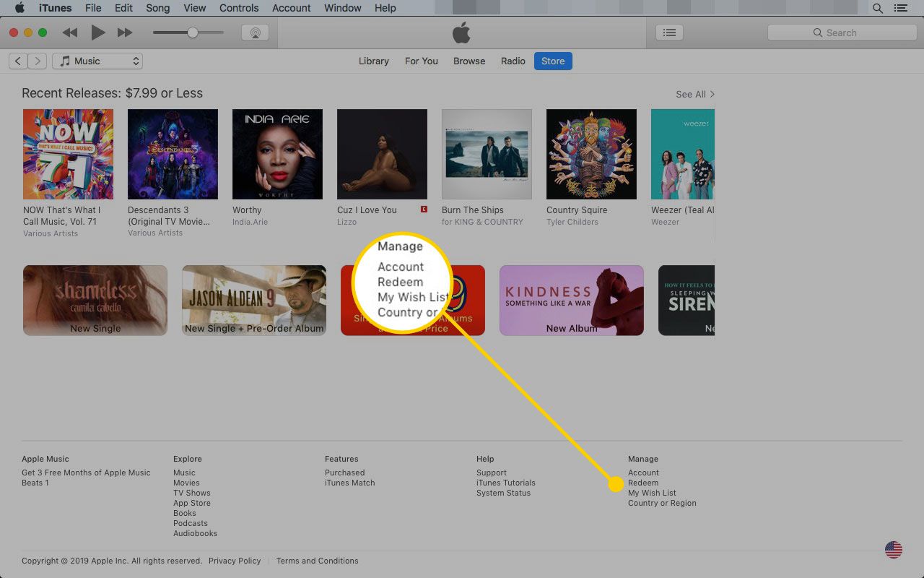Switch to the Library tab
Image resolution: width=924 pixels, height=578 pixels.
coord(374,61)
